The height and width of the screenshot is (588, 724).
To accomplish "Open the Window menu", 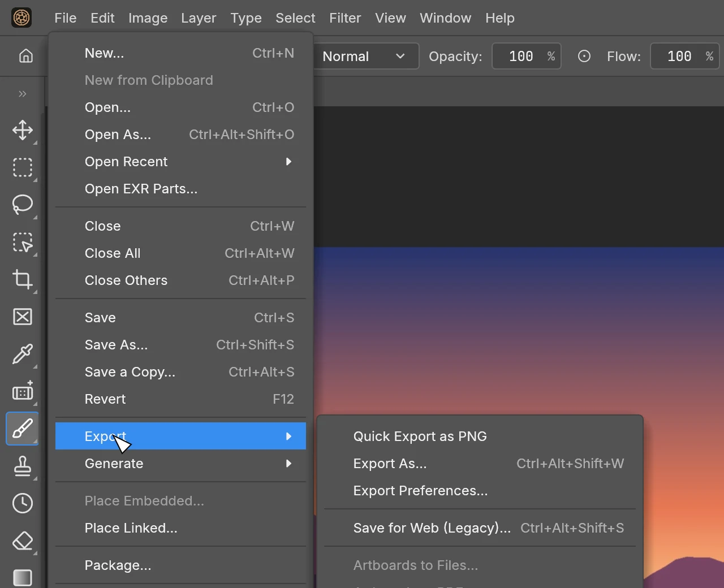I will tap(445, 18).
